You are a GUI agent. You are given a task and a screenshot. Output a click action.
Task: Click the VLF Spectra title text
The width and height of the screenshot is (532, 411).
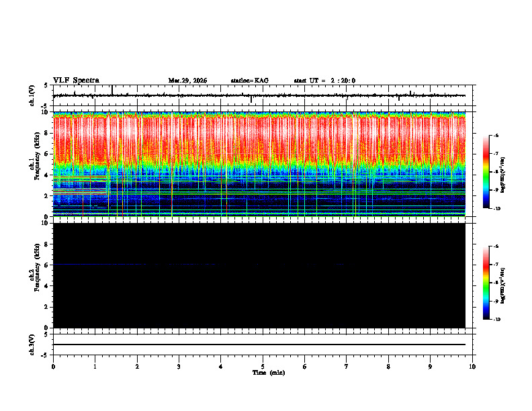(x=76, y=81)
